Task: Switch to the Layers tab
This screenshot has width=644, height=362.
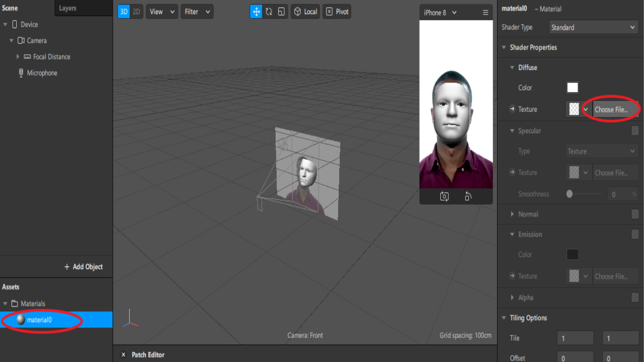Action: (68, 8)
